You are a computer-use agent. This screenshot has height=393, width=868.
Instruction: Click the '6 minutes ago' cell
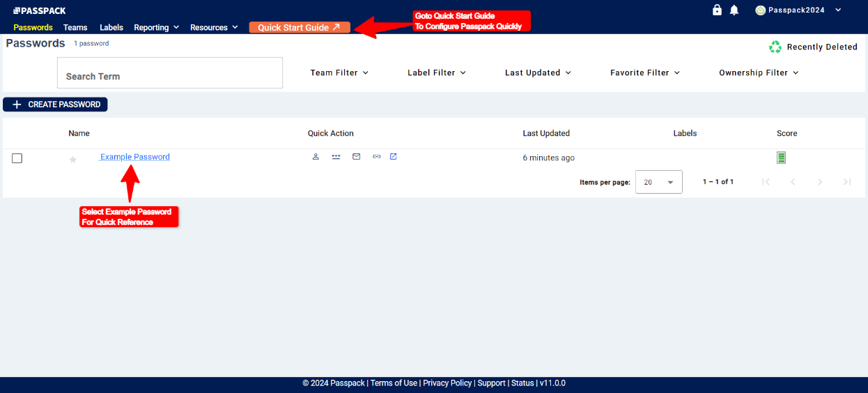549,157
